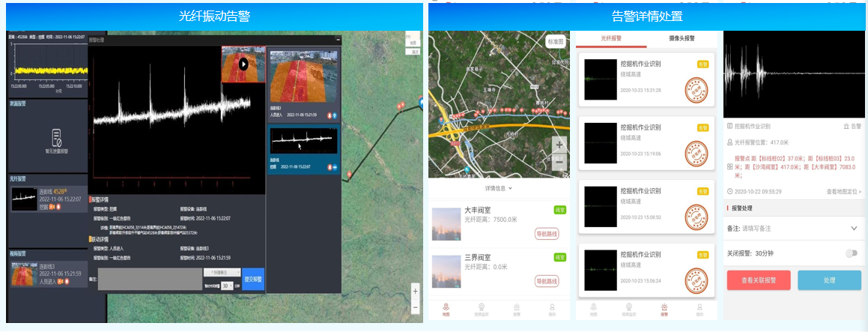Switch map to 标准图 mode
This screenshot has width=868, height=332.
(556, 42)
